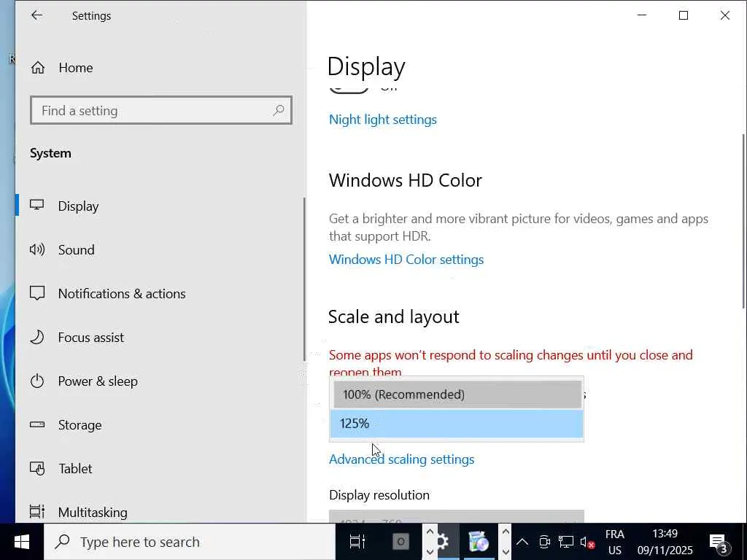Open the Settings gear taskbar icon
The image size is (747, 560).
tap(443, 542)
